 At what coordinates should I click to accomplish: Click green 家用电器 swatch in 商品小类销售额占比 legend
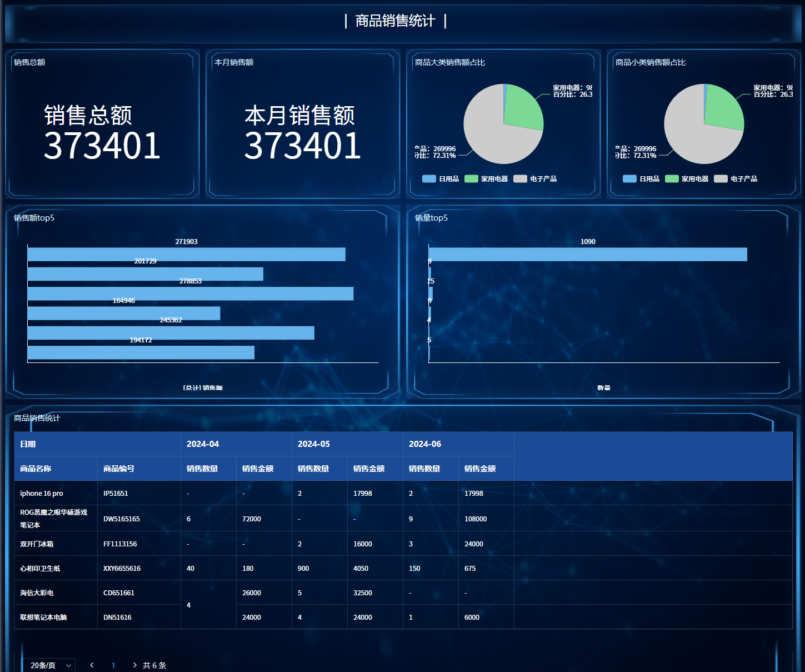(x=672, y=179)
